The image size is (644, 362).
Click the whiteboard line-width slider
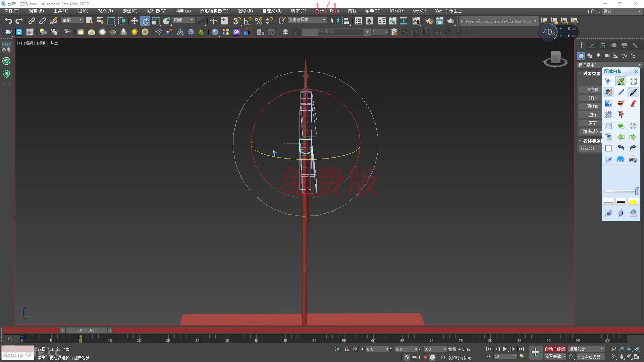621,191
